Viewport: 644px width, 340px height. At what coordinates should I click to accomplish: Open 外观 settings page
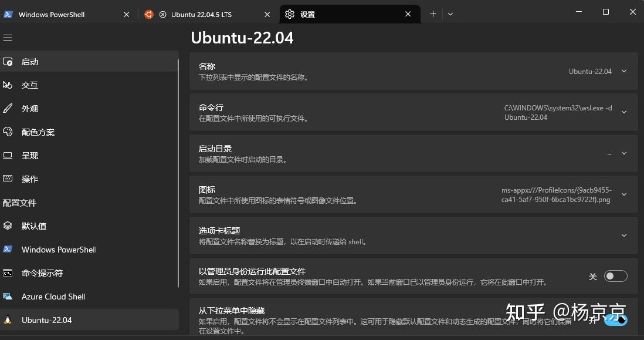89,109
